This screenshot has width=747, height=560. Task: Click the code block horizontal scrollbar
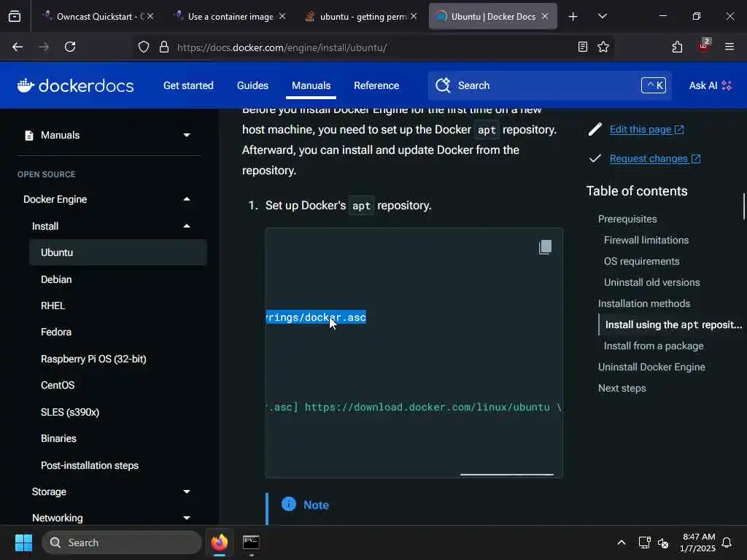coord(506,474)
